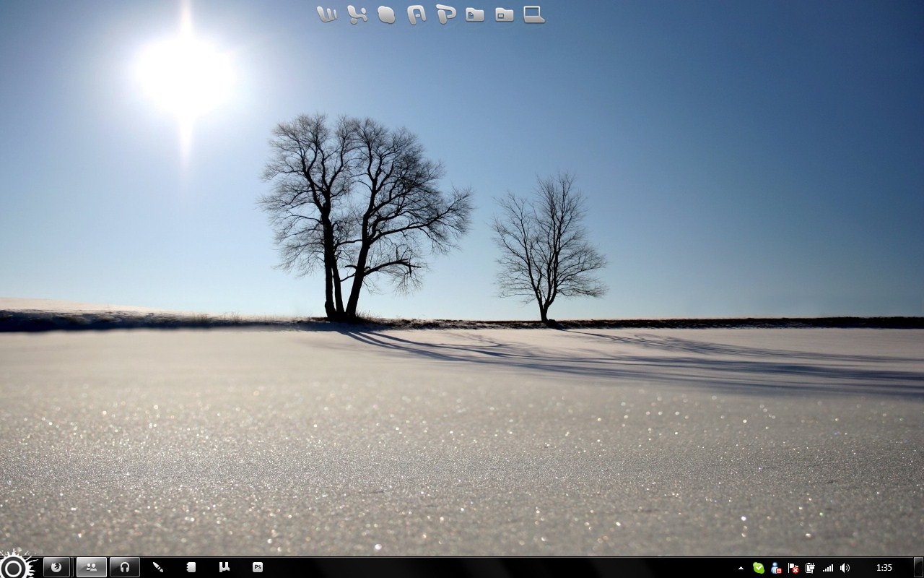Open the Skype bubble dock icon

coord(386,14)
